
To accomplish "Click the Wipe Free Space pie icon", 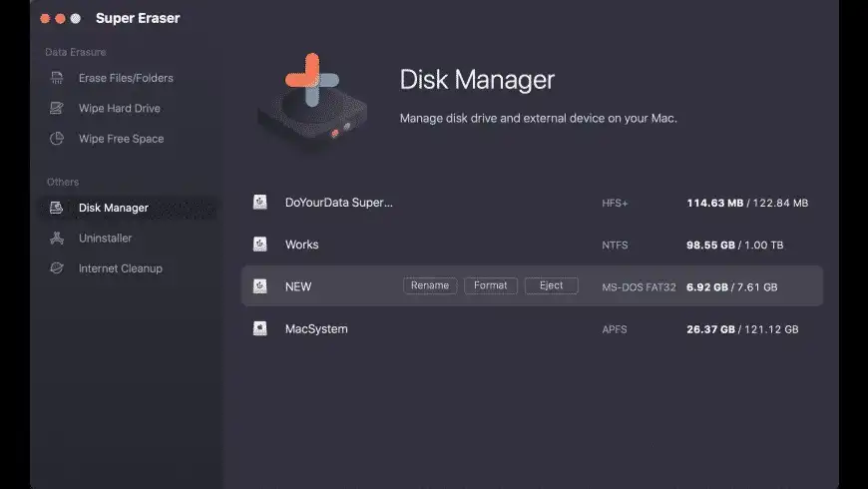I will [57, 139].
